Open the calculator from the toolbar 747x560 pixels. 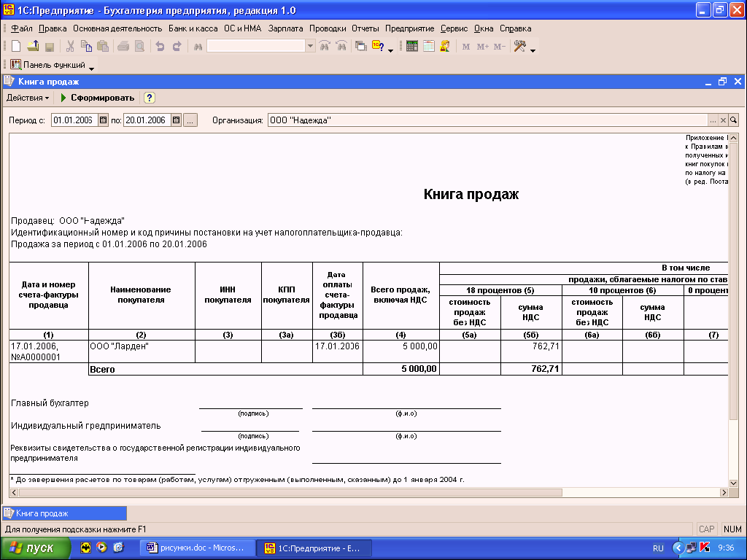412,46
